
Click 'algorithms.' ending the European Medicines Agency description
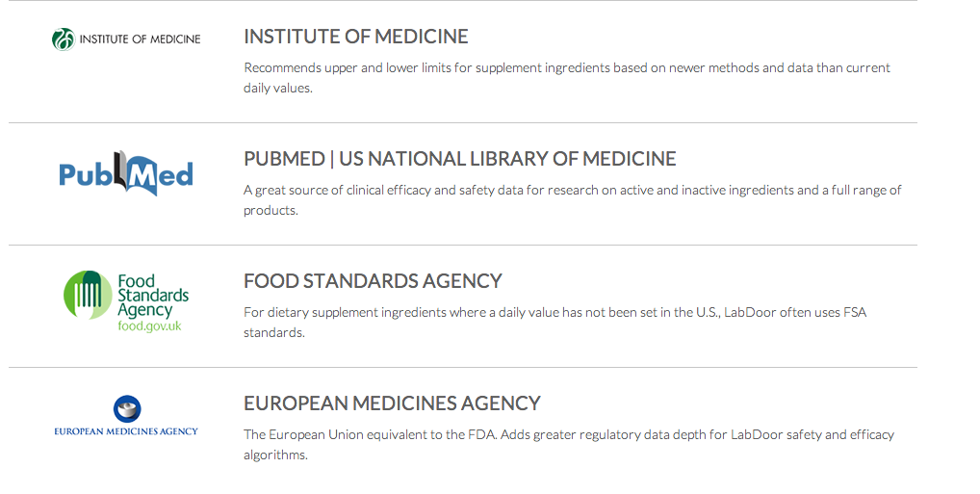tap(275, 455)
